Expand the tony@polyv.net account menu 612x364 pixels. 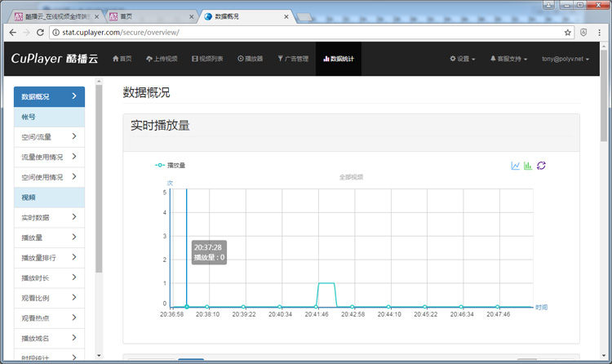565,59
